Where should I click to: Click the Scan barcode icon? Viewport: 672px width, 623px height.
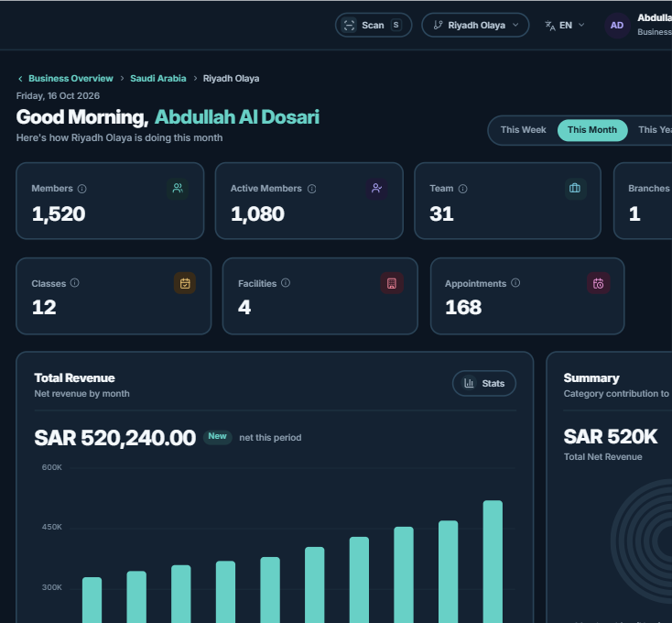click(x=349, y=26)
